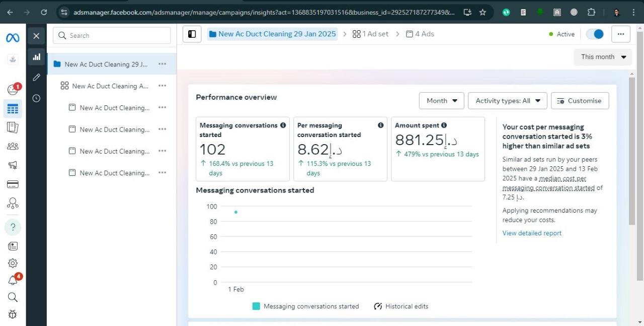644x326 pixels.
Task: Expand the Month breakdown dropdown
Action: [x=441, y=101]
